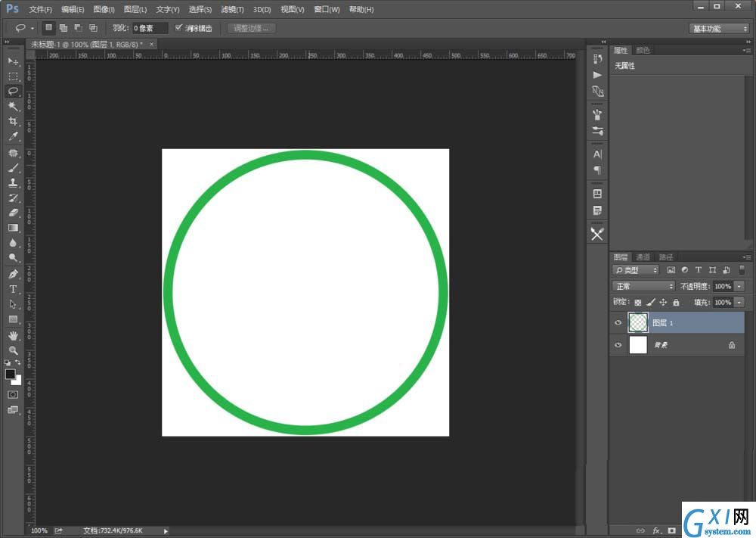Open the layer filter 类型 dropdown
756x538 pixels.
coord(636,270)
